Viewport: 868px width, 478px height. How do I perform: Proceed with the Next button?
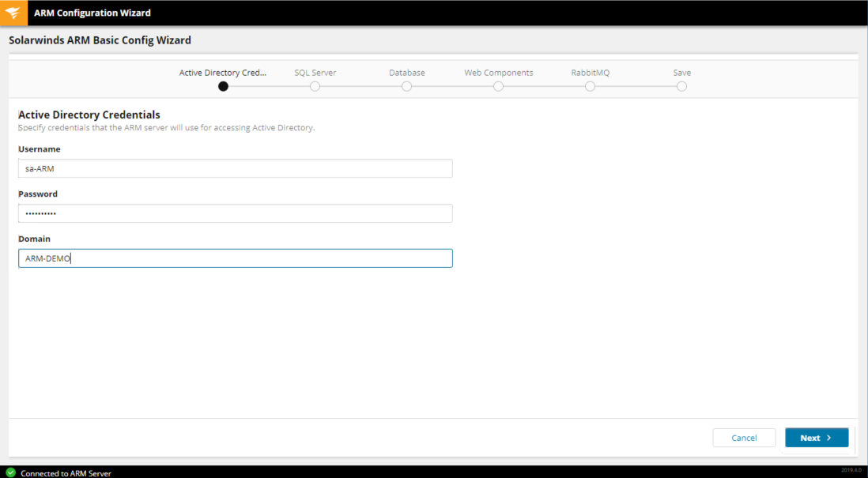816,438
